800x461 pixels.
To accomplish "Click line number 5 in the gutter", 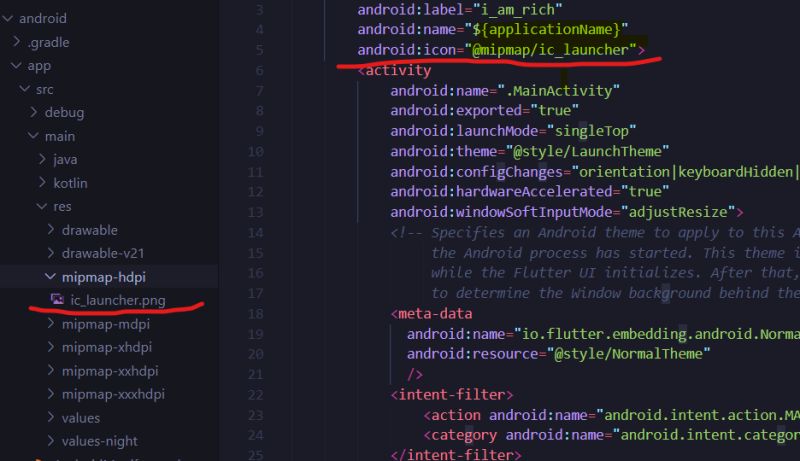I will tap(259, 49).
